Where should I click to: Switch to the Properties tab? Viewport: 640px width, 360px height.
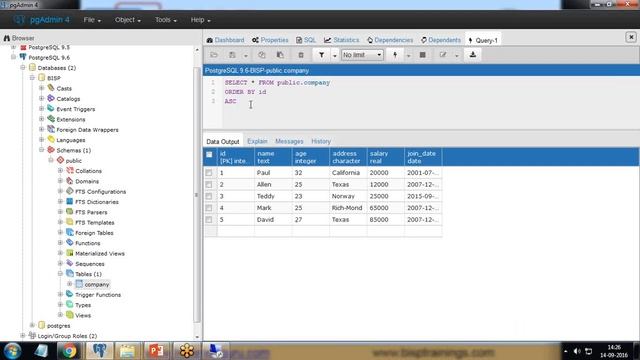[270, 40]
